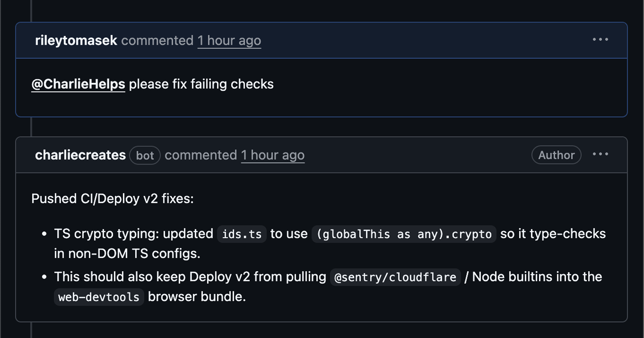The height and width of the screenshot is (338, 644).
Task: Click 'commented' in rileytomasek's comment header
Action: (x=157, y=40)
